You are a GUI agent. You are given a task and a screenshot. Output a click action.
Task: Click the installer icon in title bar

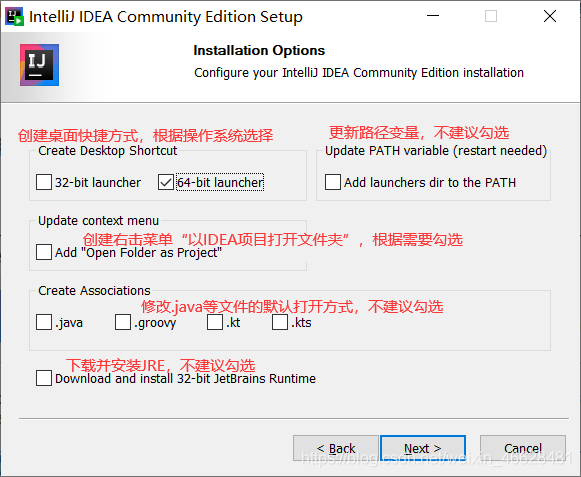coord(14,17)
